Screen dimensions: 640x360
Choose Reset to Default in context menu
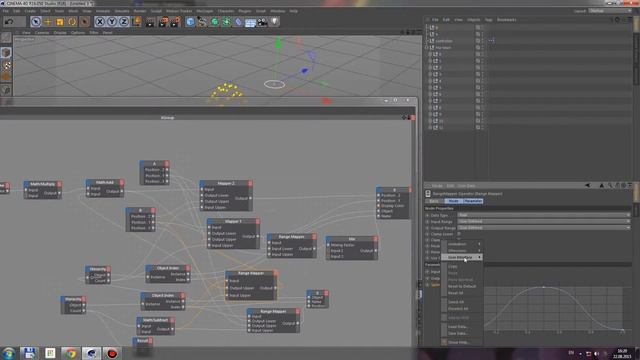(462, 286)
